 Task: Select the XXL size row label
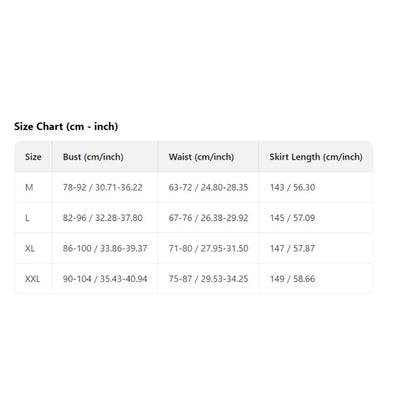[33, 279]
